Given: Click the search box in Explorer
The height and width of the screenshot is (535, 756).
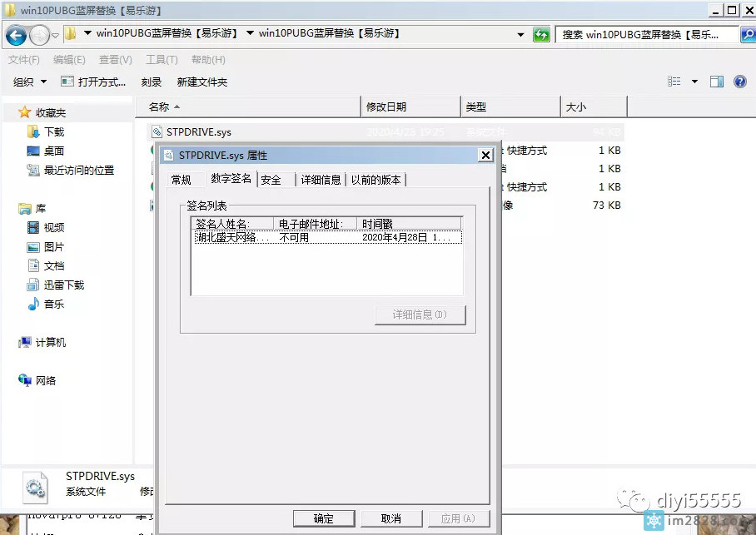Looking at the screenshot, I should (645, 35).
